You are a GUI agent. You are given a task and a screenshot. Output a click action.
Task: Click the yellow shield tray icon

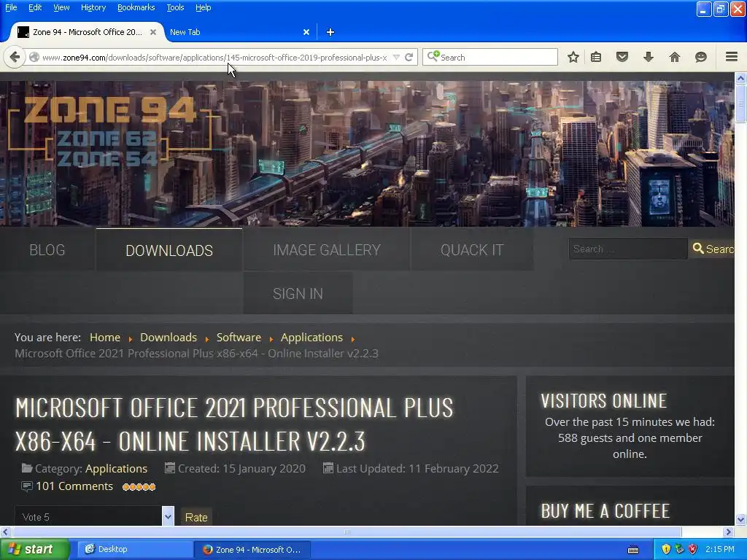pos(666,550)
